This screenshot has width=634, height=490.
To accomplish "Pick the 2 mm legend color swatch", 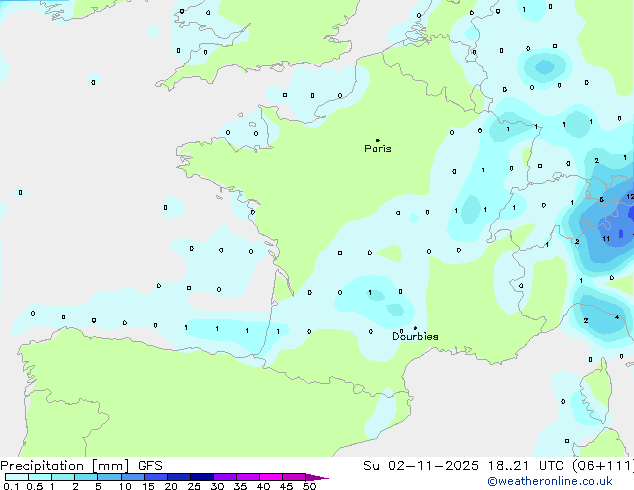I will coord(86,477).
